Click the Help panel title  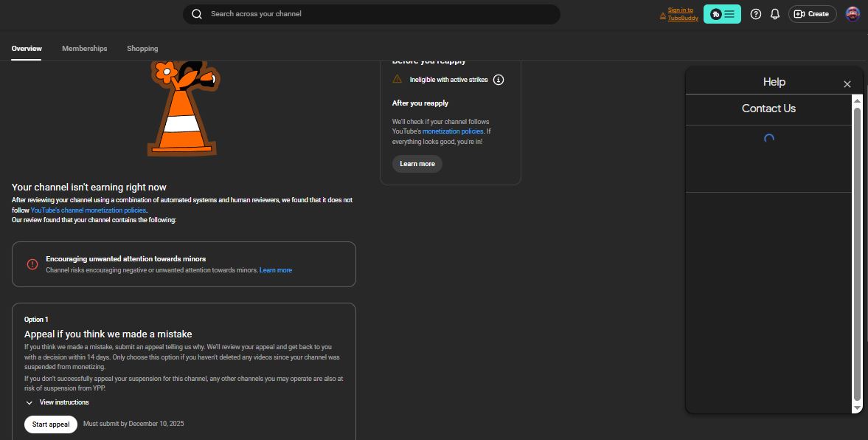774,82
